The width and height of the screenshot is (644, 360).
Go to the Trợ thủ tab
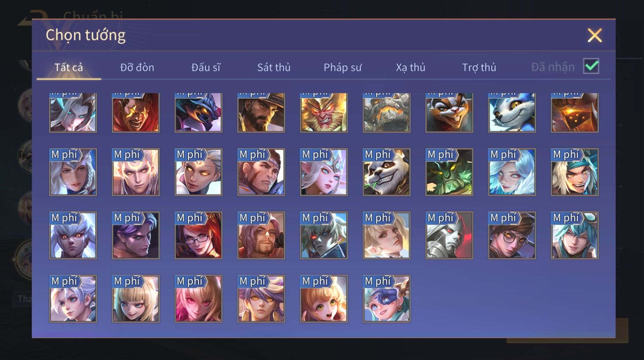click(479, 67)
